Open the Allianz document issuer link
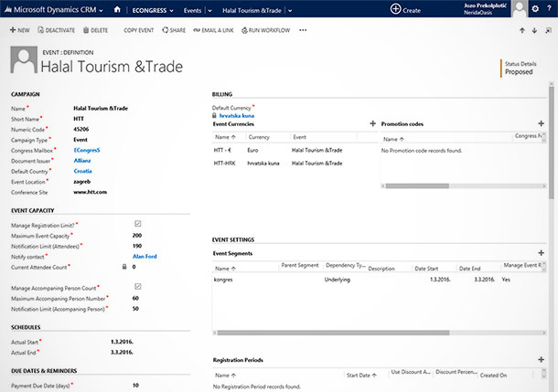This screenshot has width=558, height=392. coord(82,160)
